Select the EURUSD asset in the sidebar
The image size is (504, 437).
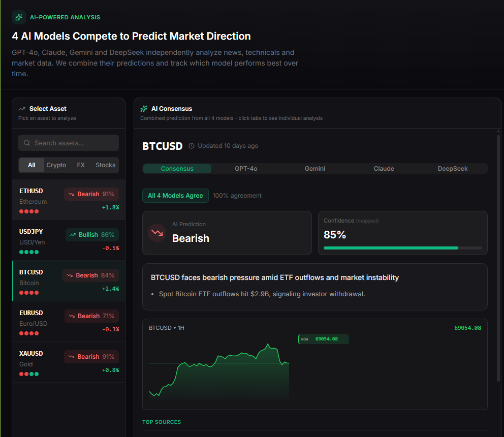point(68,323)
